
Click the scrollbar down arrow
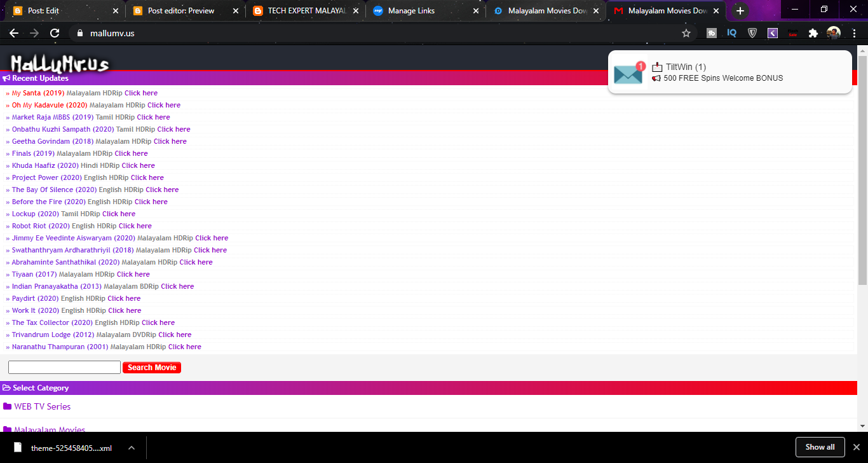pyautogui.click(x=862, y=426)
